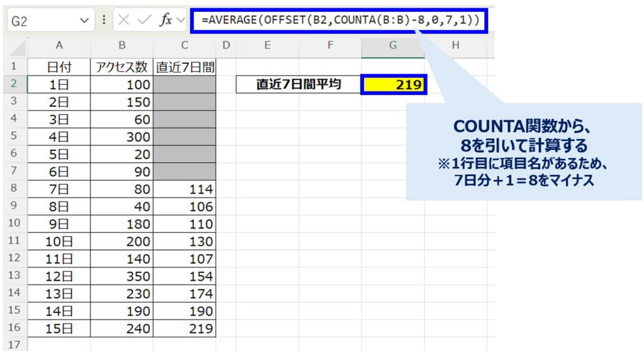The image size is (644, 351).
Task: Select row 16 header
Action: [14, 328]
